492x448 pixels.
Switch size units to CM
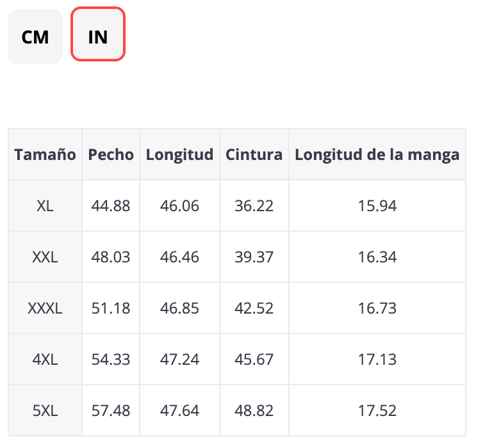[x=35, y=36]
